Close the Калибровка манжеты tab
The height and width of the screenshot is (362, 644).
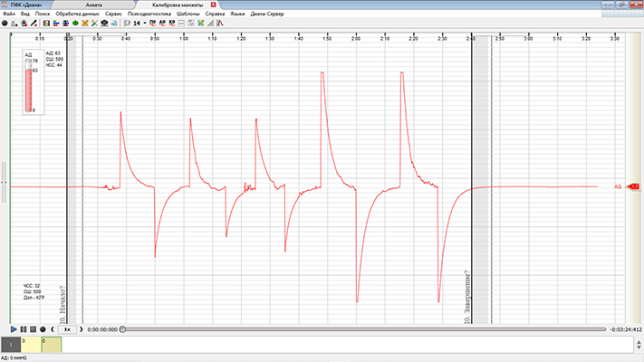213,5
